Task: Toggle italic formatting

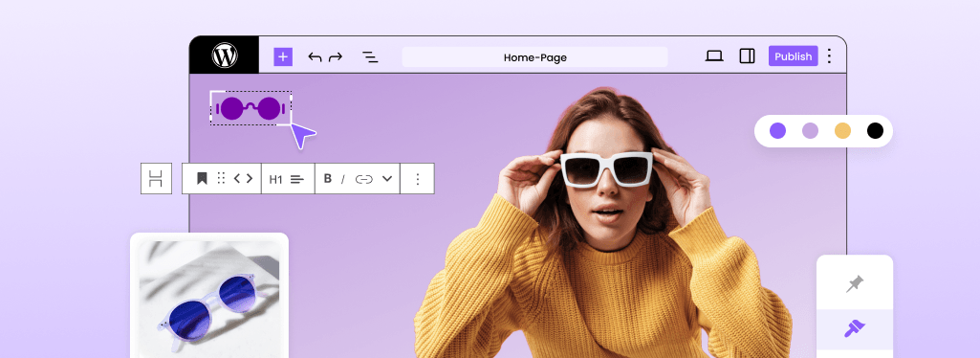Action: (x=342, y=179)
